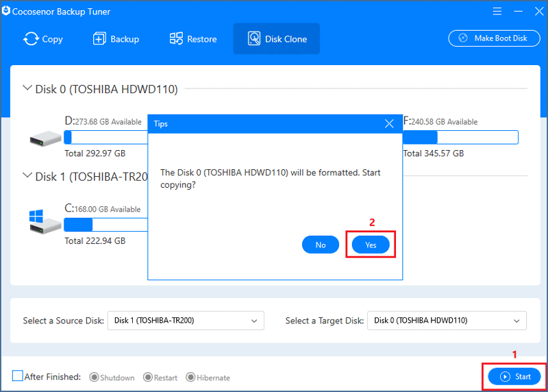Image resolution: width=548 pixels, height=392 pixels.
Task: Click the Make Boot Disk button
Action: click(x=494, y=38)
